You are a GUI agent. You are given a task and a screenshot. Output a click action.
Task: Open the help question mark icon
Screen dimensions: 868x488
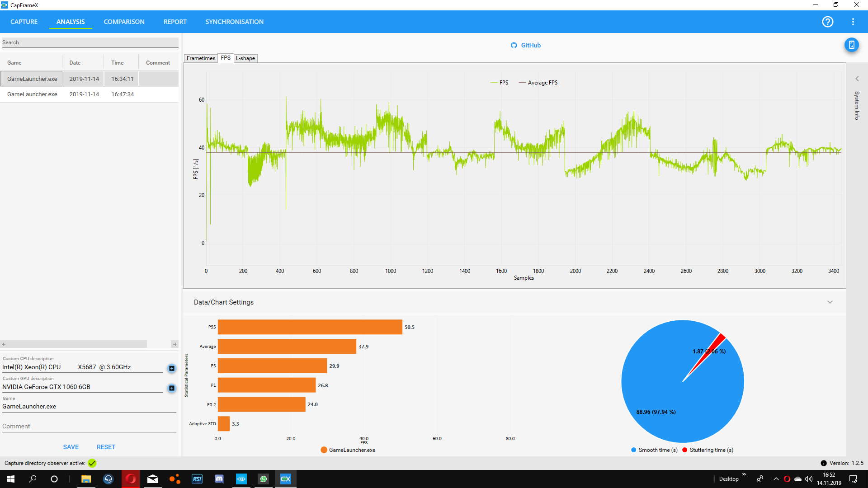coord(828,22)
